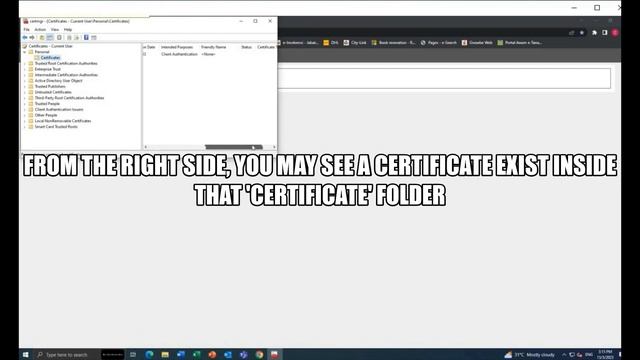Click the white input box in Chrome page
The image size is (640, 360).
click(x=444, y=78)
